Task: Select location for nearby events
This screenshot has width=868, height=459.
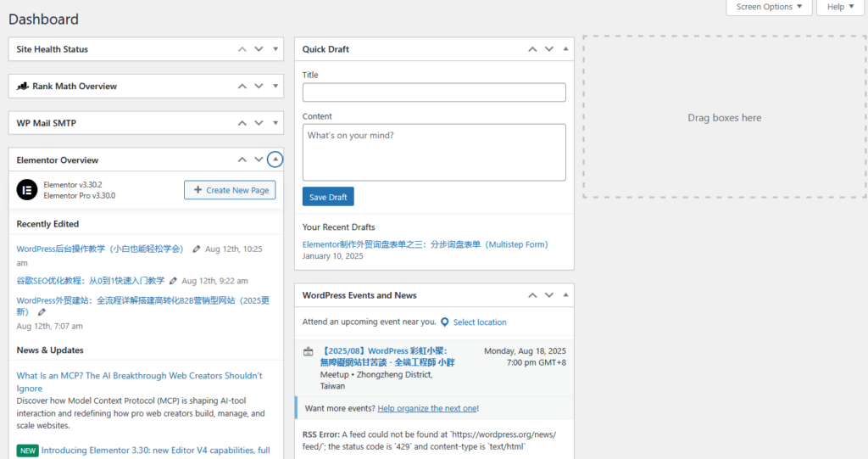Action: [x=480, y=322]
